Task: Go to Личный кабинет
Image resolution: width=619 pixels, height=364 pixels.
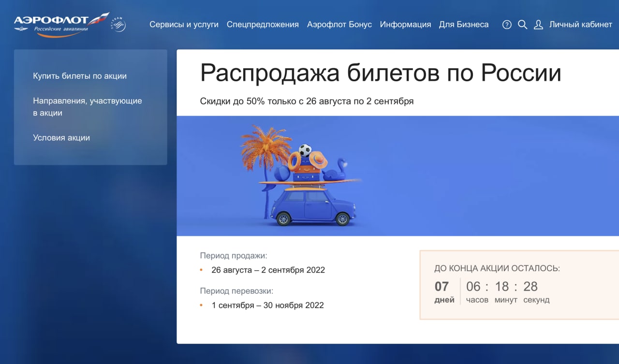Action: pos(580,25)
